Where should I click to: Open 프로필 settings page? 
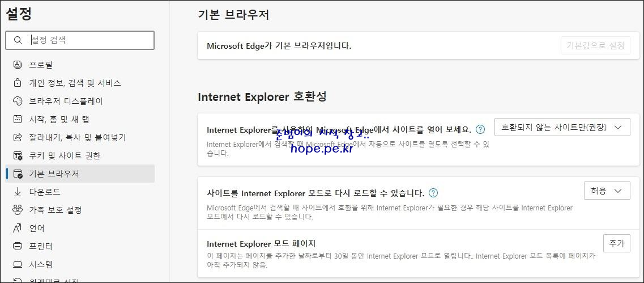[80, 65]
